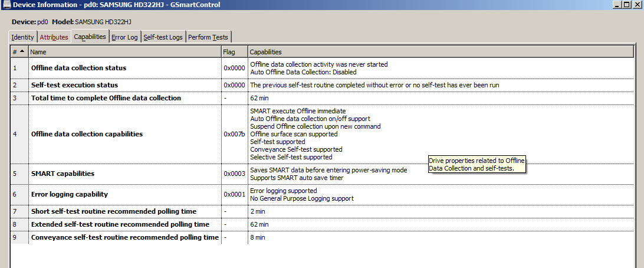This screenshot has width=644, height=268.
Task: Select Short self-test routine recommended polling time
Action: click(322, 211)
